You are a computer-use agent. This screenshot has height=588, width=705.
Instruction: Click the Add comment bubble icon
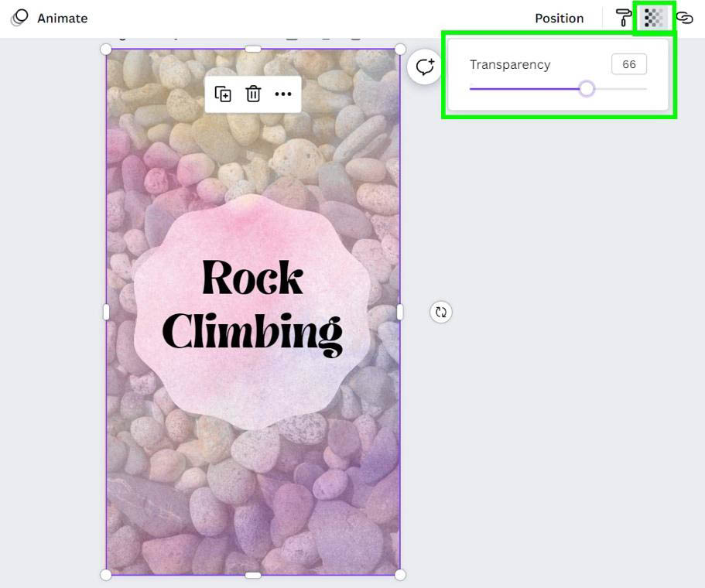(x=424, y=67)
